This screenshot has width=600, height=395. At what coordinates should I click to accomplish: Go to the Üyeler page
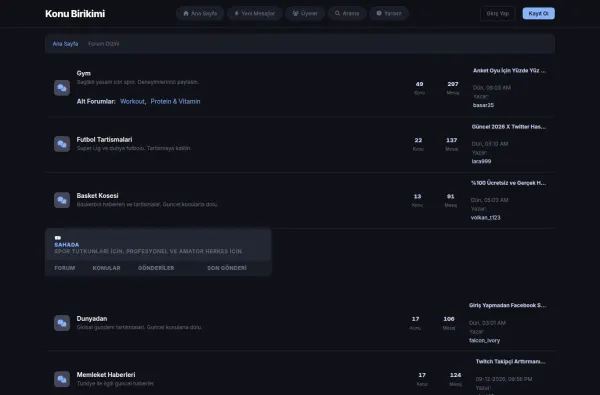pyautogui.click(x=305, y=13)
